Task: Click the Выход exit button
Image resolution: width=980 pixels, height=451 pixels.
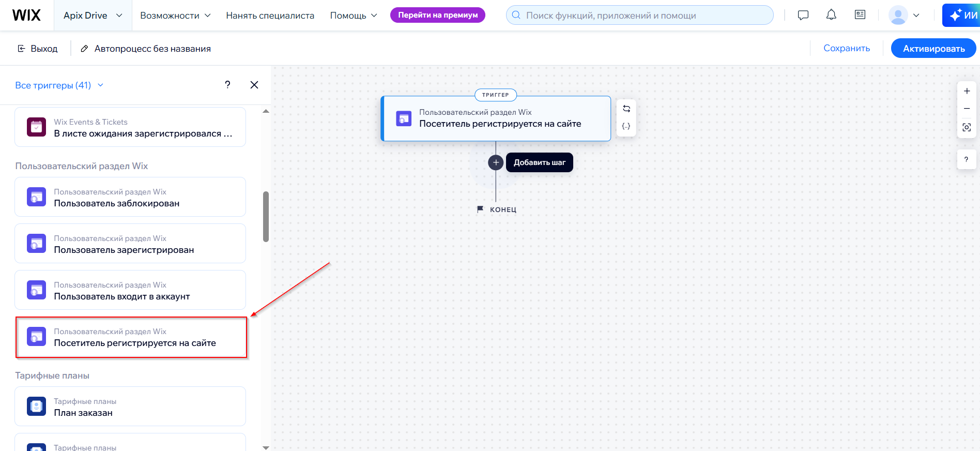Action: point(38,49)
